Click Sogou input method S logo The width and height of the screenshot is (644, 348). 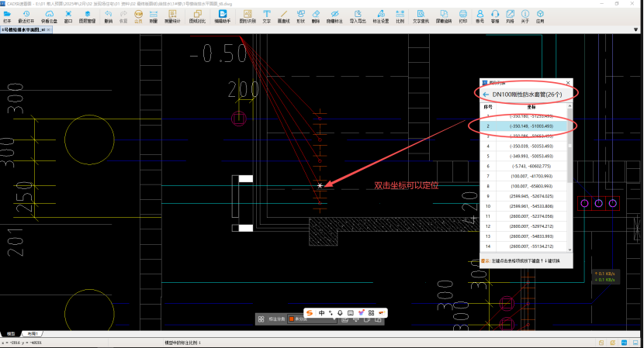point(310,312)
